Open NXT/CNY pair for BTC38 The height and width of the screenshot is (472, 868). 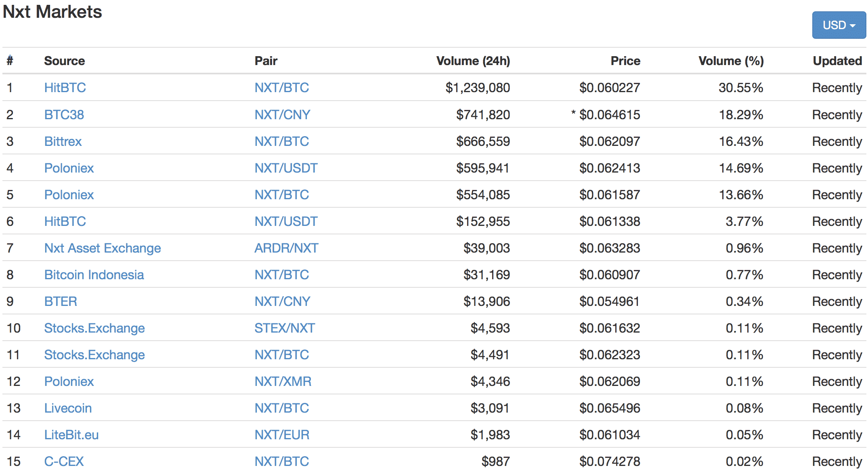[x=283, y=115]
